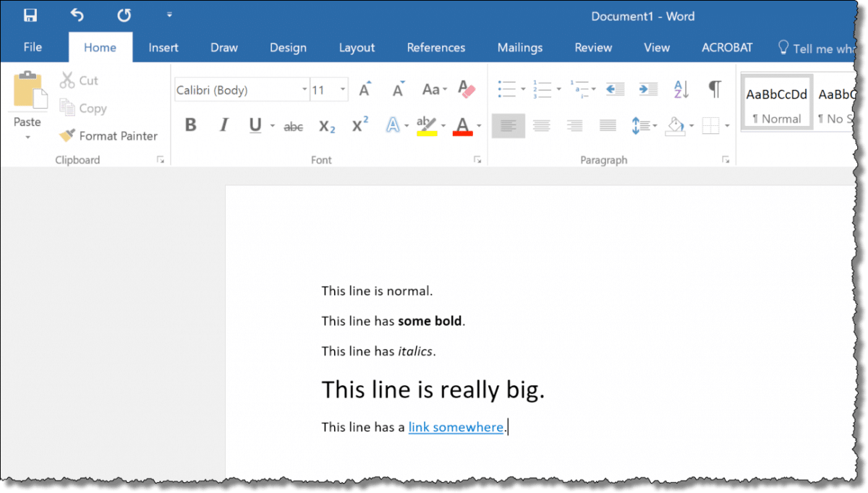Follow the 'link somewhere' hyperlink
Screen dimensions: 868x493
[x=456, y=427]
